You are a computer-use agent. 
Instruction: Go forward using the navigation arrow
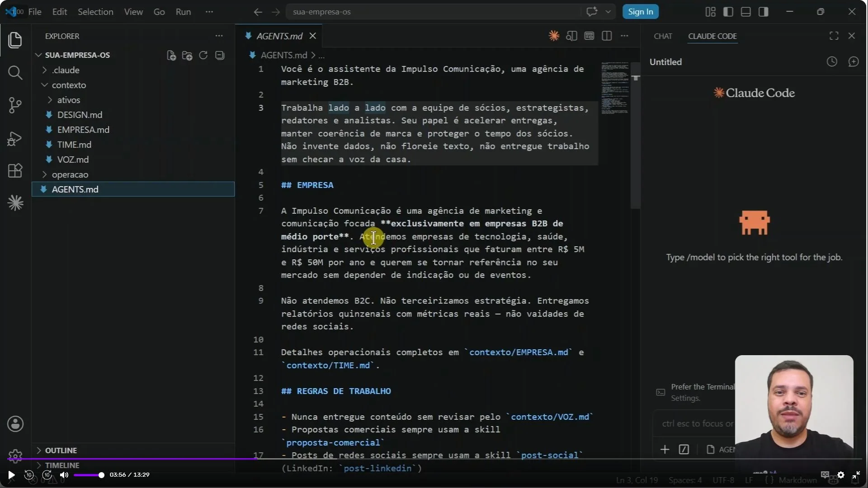[x=276, y=12]
